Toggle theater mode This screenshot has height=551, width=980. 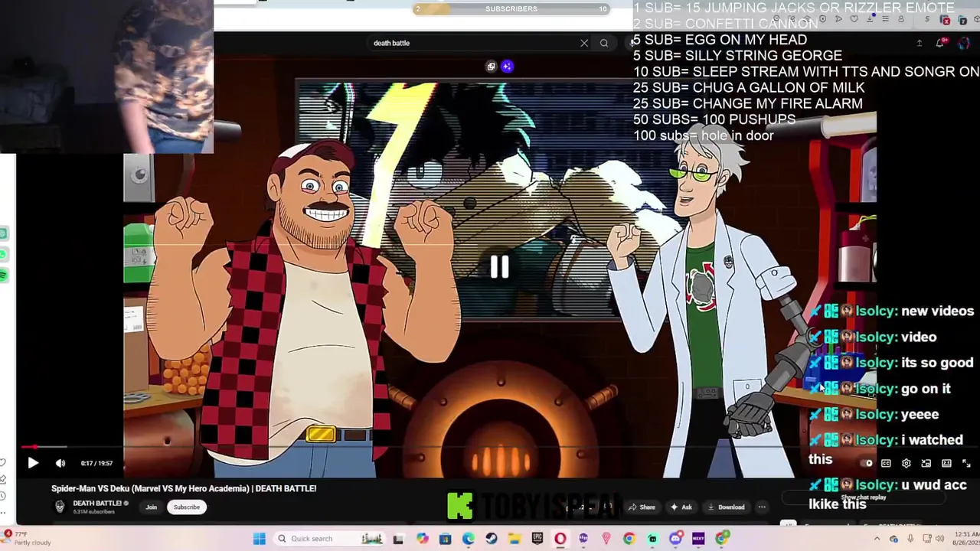pos(946,463)
